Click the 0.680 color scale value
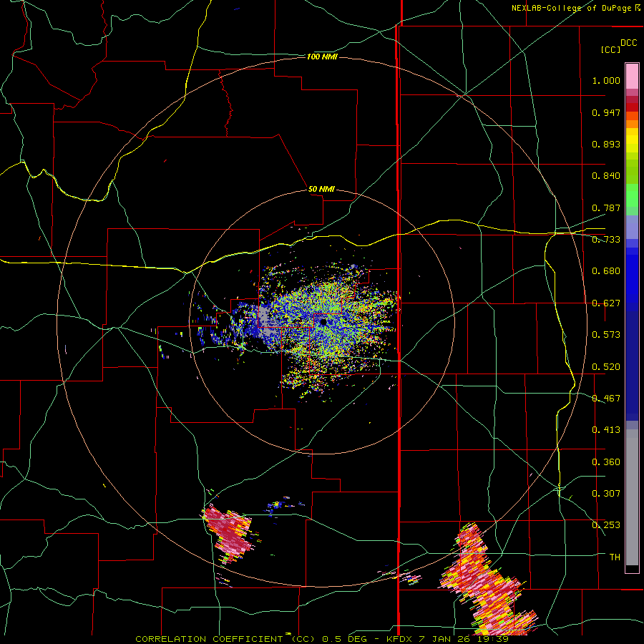Viewport: 644px width, 644px height. coord(606,271)
